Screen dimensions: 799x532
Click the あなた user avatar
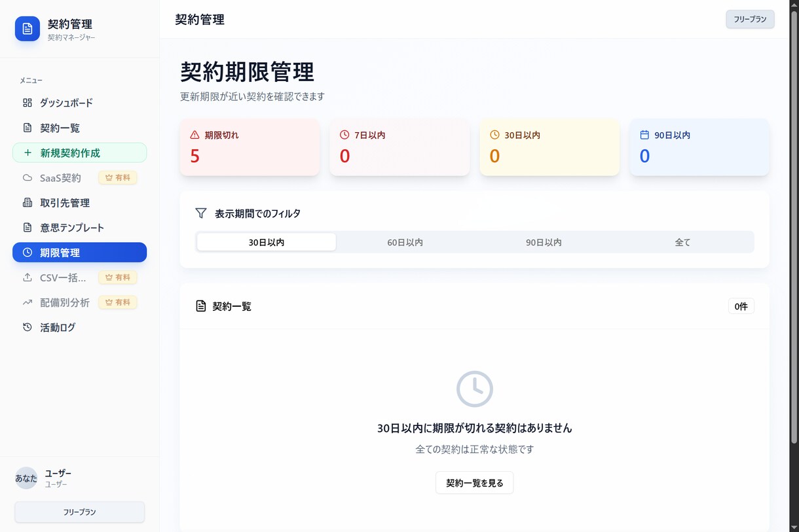point(26,478)
